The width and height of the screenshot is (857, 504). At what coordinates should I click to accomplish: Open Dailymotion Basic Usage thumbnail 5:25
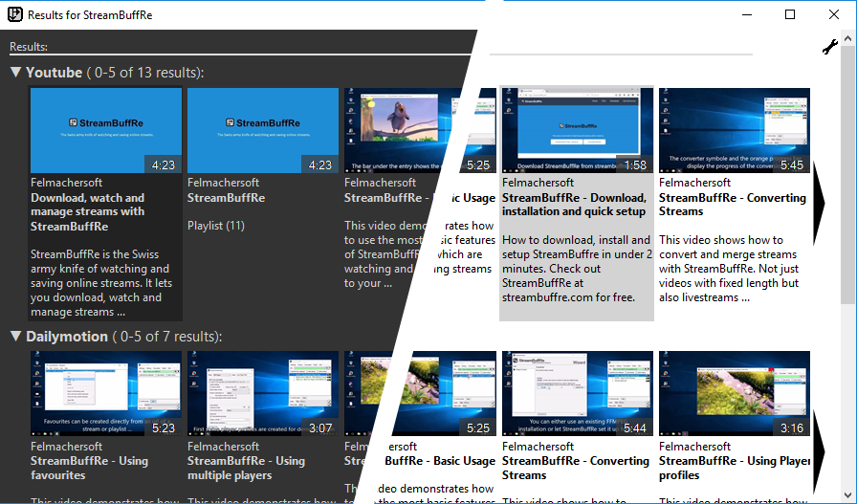[420, 394]
